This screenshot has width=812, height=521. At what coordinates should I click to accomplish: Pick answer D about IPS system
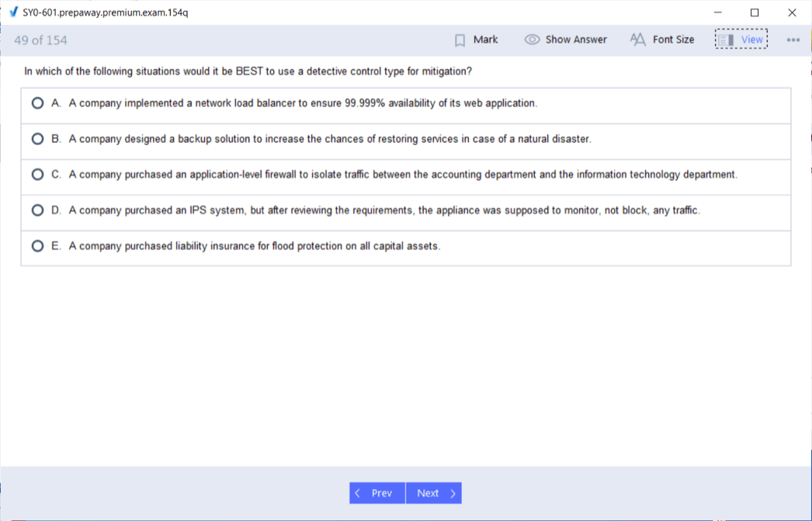click(x=37, y=210)
